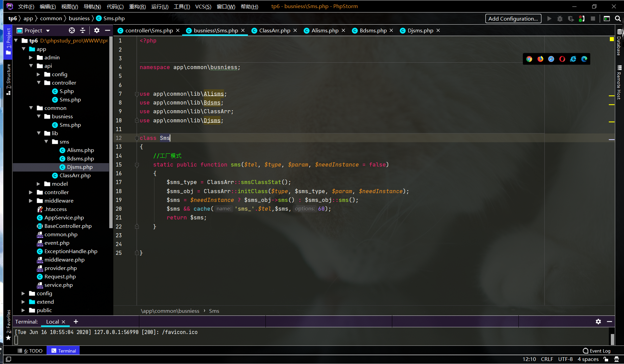Click the read-only lock icon in status bar
Screen dimensions: 624x364
(606, 359)
